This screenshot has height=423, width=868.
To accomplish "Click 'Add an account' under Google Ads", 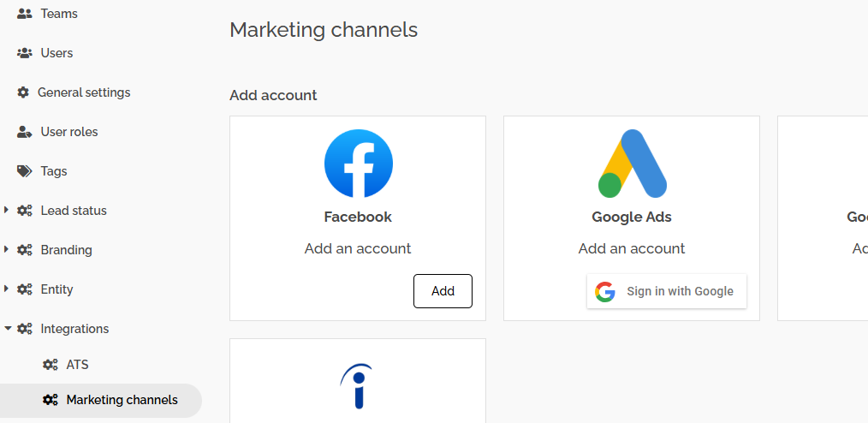I will click(632, 248).
